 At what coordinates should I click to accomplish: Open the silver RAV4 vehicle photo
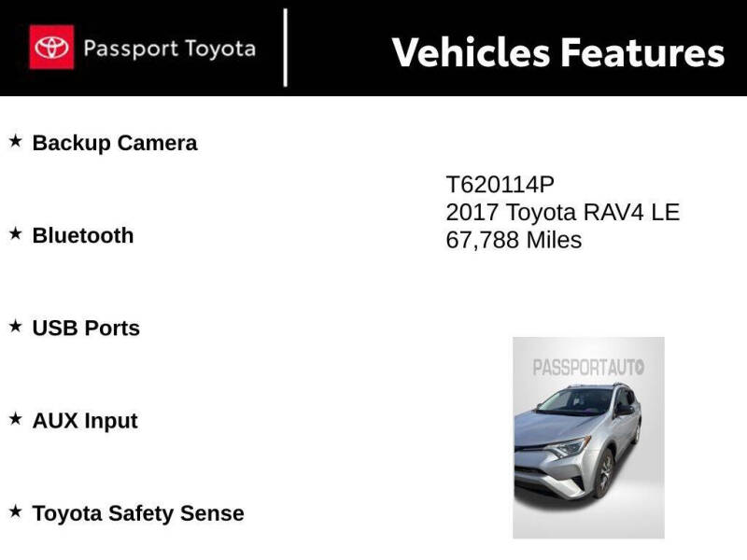coord(588,438)
